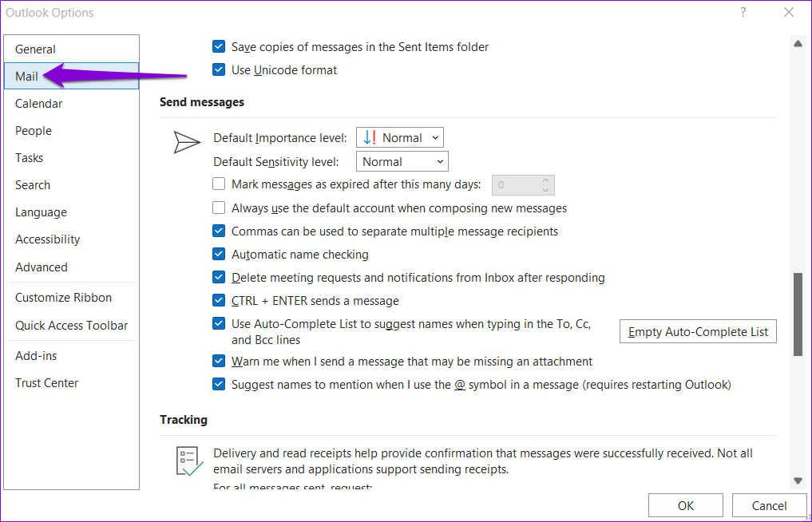
Task: Enable Mark messages as expired checkbox
Action: pyautogui.click(x=219, y=184)
